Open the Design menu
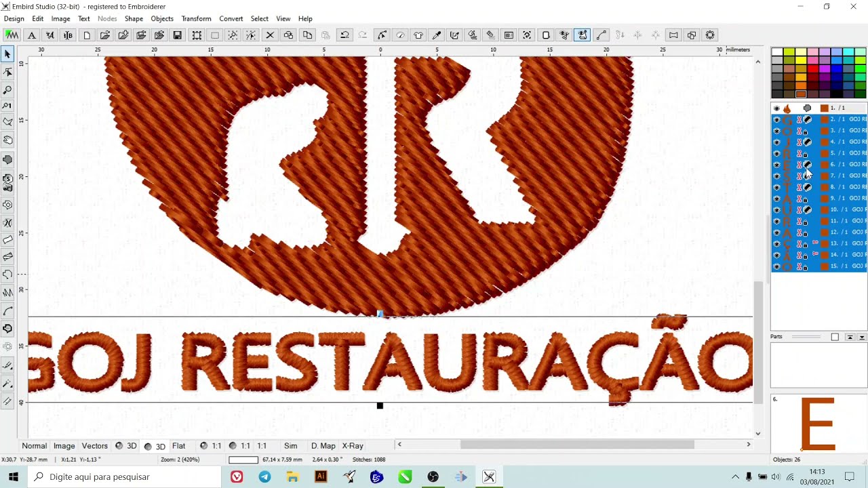 14,19
